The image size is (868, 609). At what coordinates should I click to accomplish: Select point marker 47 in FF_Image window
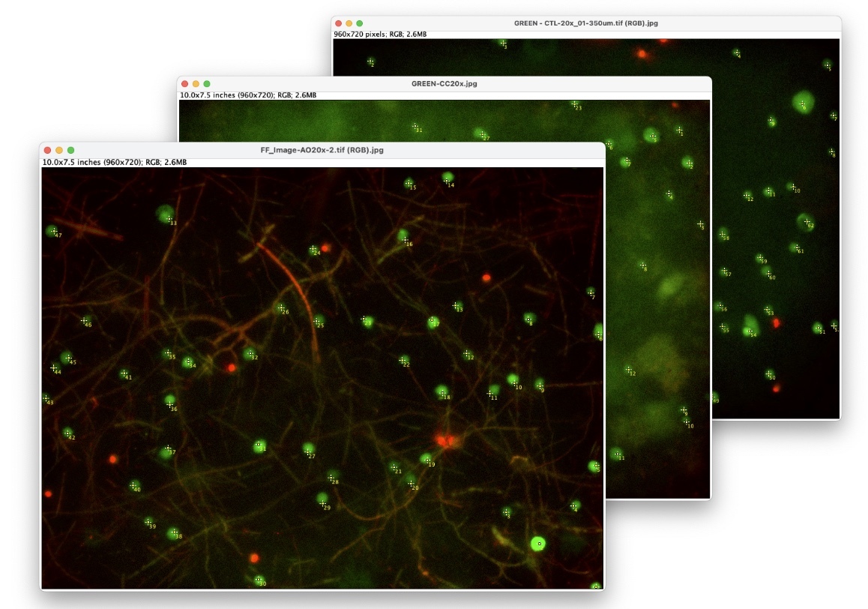point(54,232)
